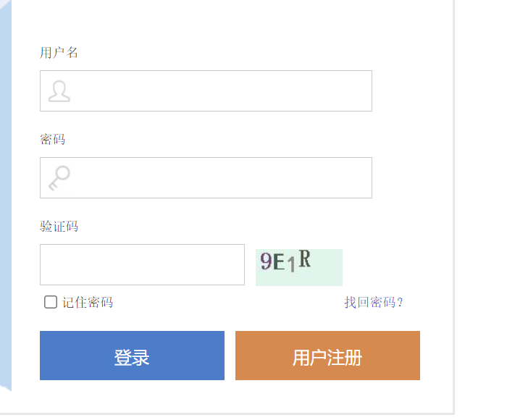Click the letter E in the captcha
The height and width of the screenshot is (420, 528).
click(279, 262)
